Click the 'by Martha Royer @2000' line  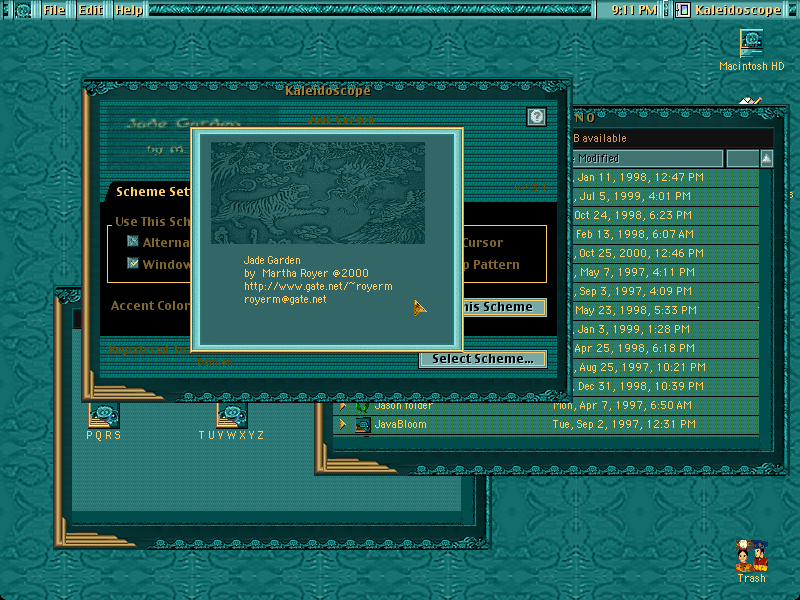click(306, 273)
